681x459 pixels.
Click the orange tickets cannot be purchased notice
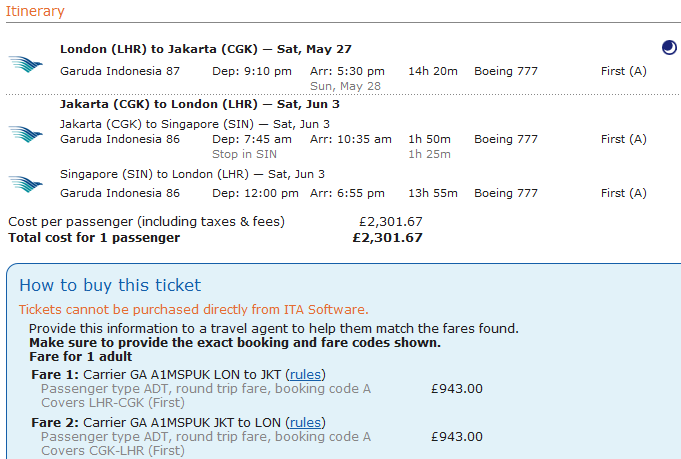click(x=193, y=310)
